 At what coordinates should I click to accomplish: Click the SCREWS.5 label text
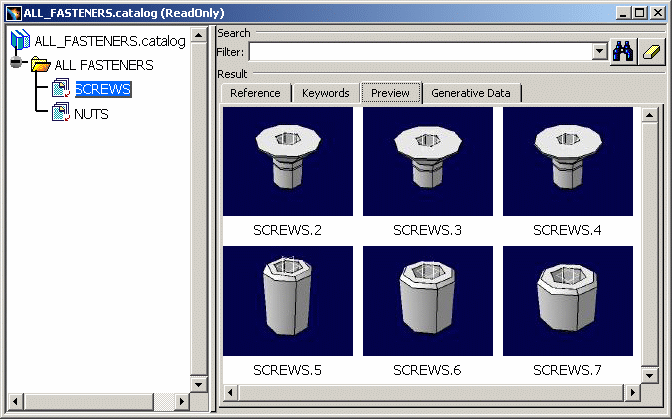pyautogui.click(x=288, y=370)
